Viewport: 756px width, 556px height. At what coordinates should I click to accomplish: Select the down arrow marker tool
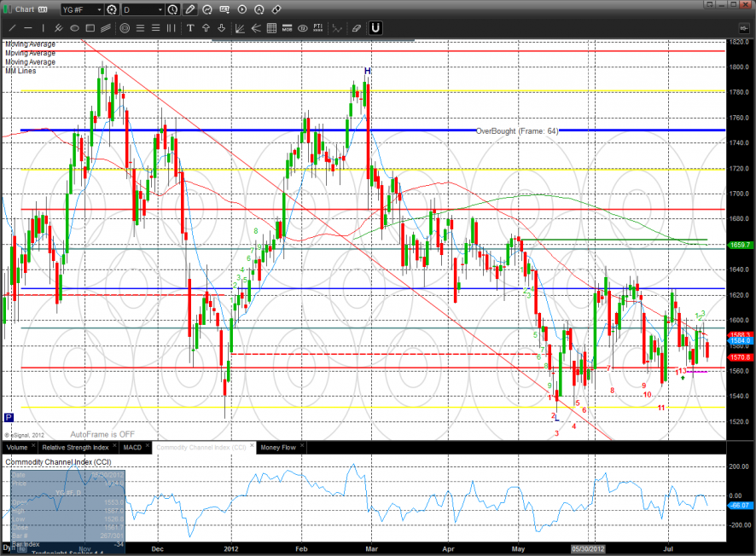(221, 28)
